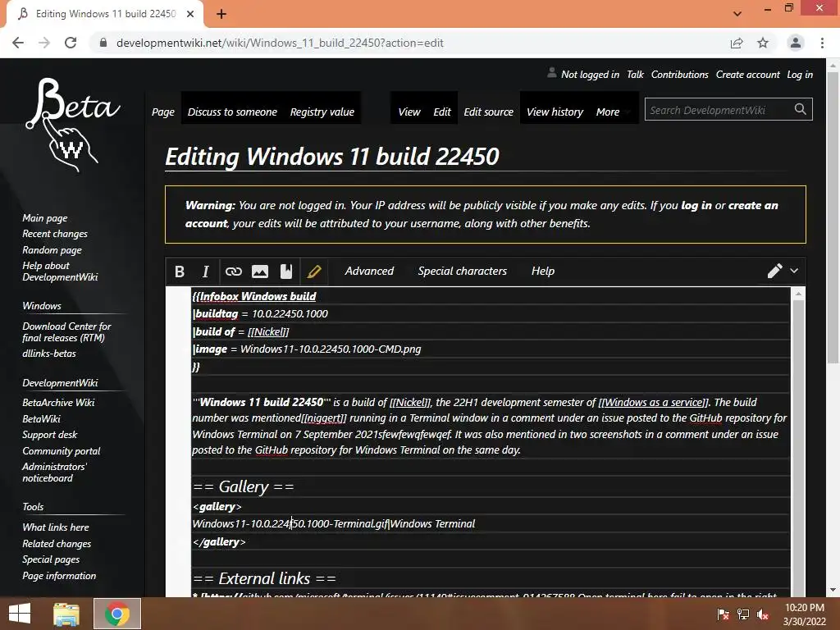Go to Main page in sidebar

(45, 218)
